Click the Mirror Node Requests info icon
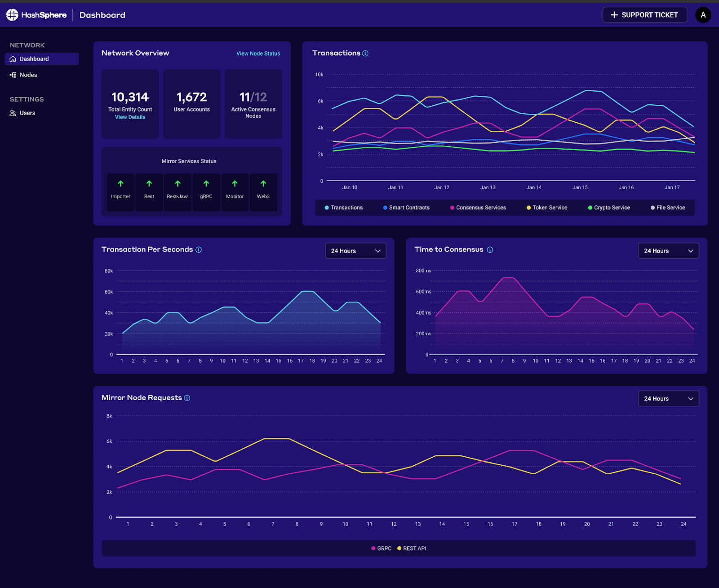This screenshot has height=588, width=719. (187, 398)
